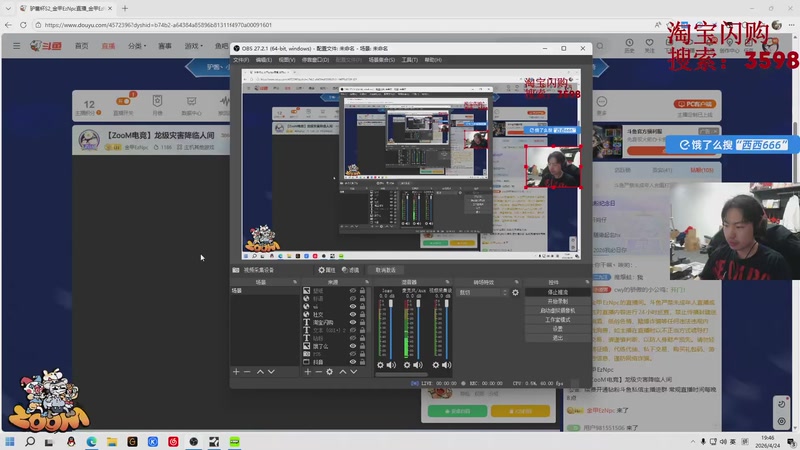The height and width of the screenshot is (450, 800).
Task: Add a new scene with the plus icon
Action: click(x=236, y=372)
